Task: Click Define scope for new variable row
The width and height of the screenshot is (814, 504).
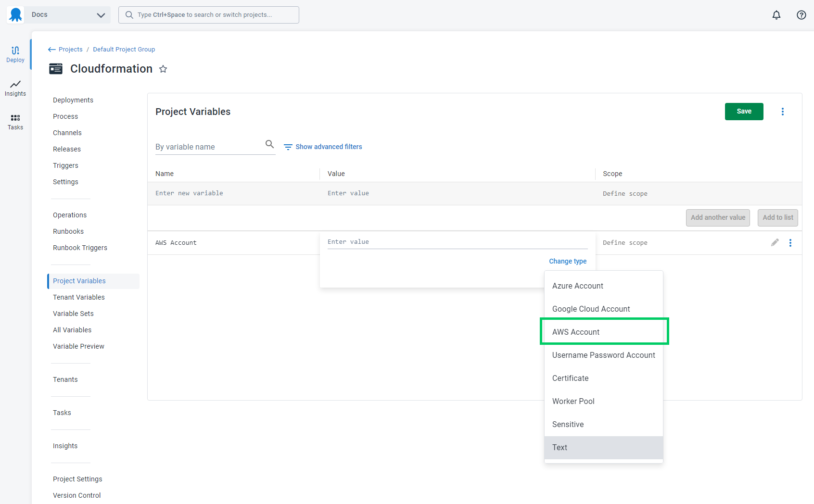Action: click(625, 194)
